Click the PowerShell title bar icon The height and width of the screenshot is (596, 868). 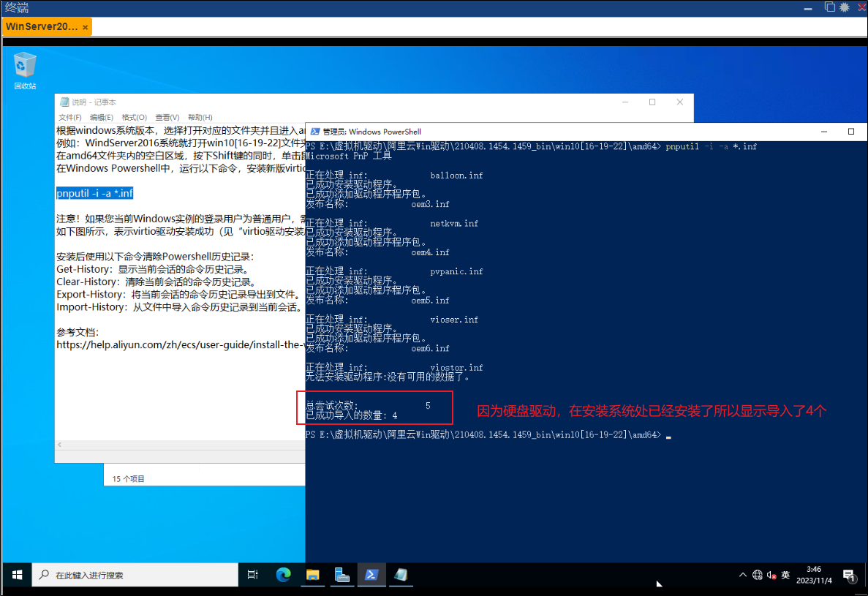315,132
